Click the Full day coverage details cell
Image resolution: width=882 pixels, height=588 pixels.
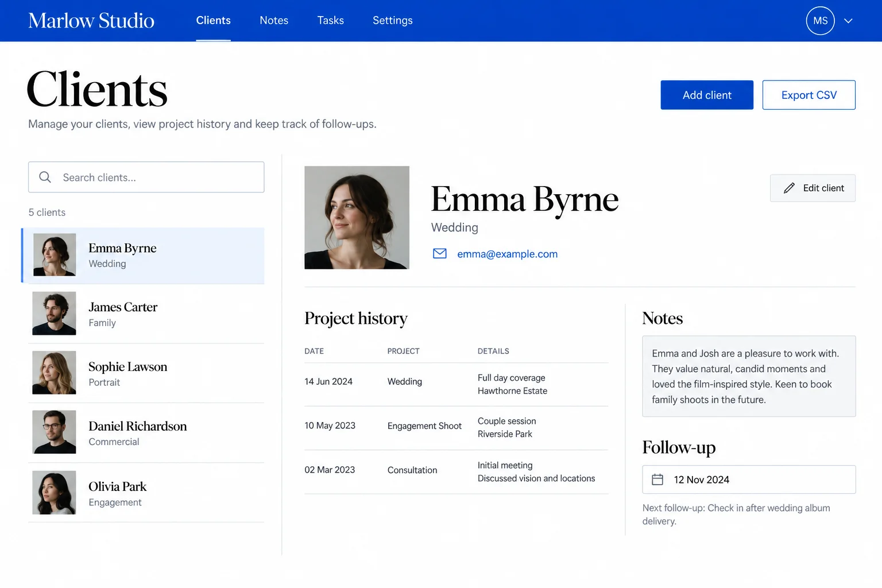[512, 384]
